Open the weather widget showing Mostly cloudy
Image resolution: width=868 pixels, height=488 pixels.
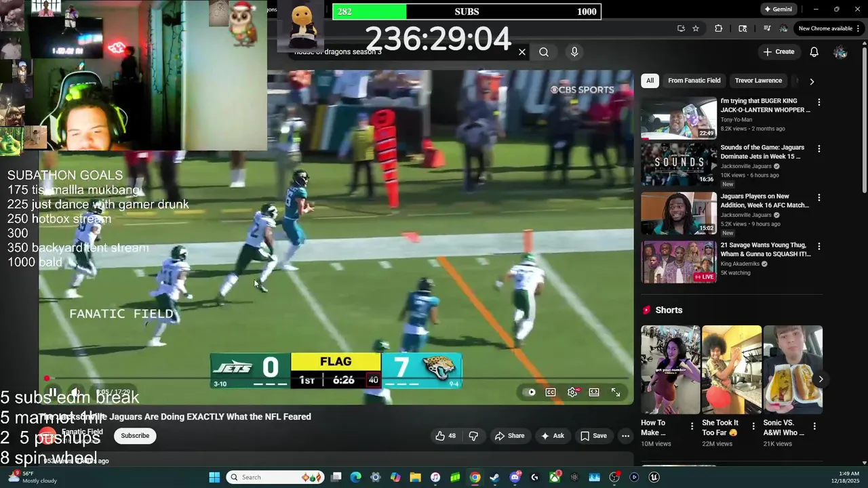[32, 477]
